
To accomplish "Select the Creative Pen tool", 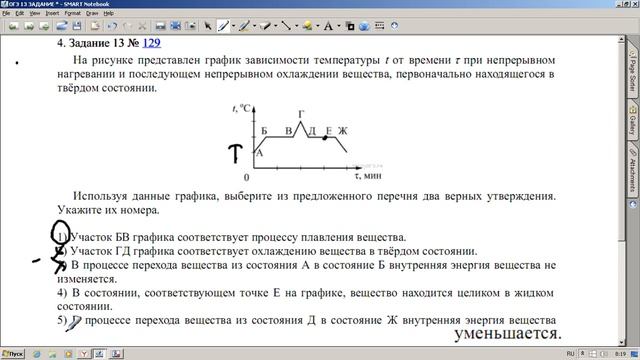I will [x=244, y=26].
